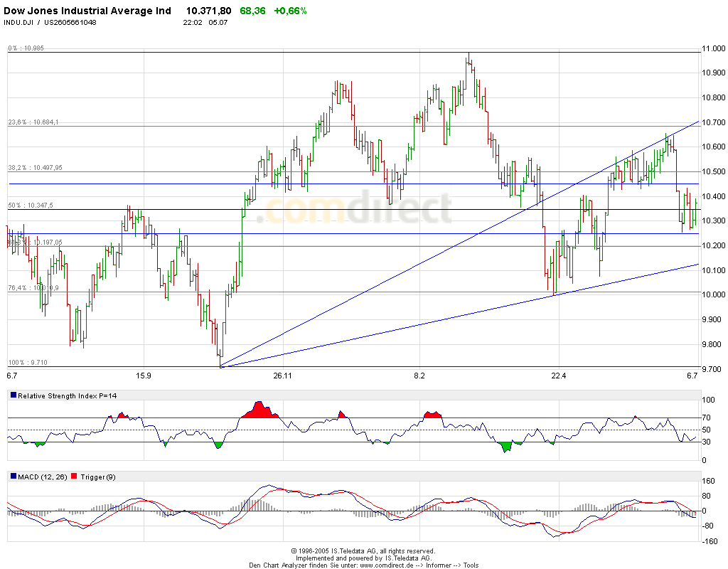Click the 10.200 price axis label
This screenshot has width=728, height=569.
coord(713,245)
